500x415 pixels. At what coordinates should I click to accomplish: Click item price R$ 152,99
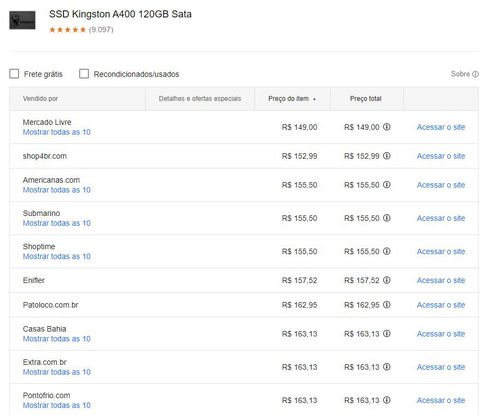click(x=299, y=156)
